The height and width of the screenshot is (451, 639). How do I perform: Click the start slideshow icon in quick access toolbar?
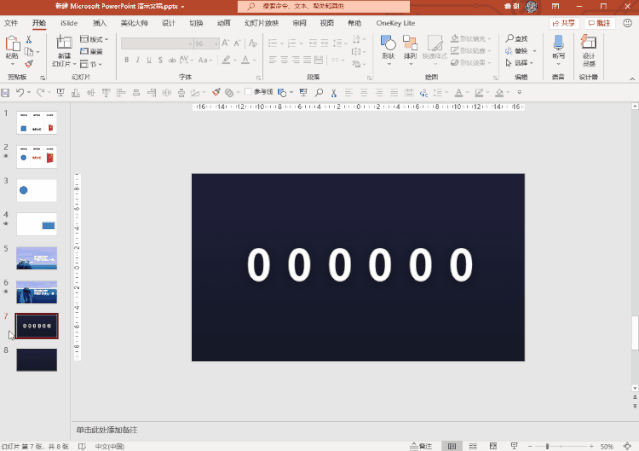click(x=60, y=93)
